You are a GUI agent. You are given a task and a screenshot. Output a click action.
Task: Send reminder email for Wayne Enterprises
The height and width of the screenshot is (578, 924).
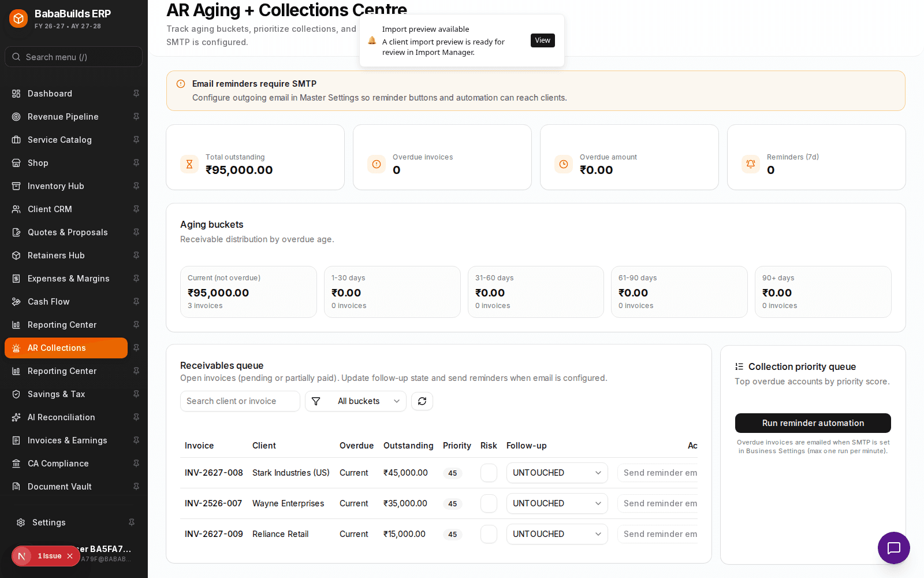(658, 503)
